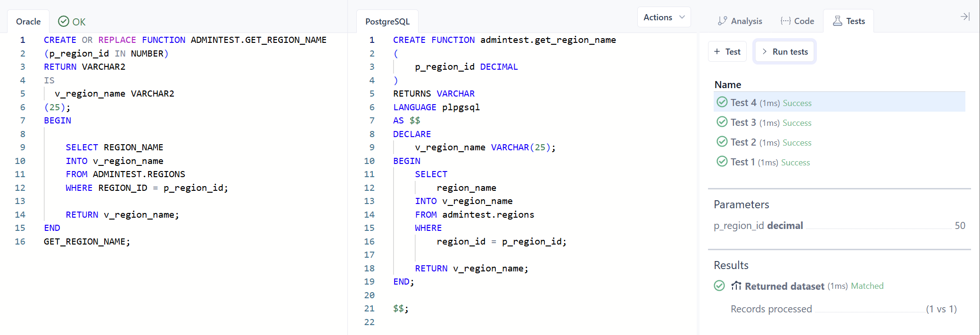Click the Run tests button
The image size is (980, 335).
pyautogui.click(x=784, y=52)
